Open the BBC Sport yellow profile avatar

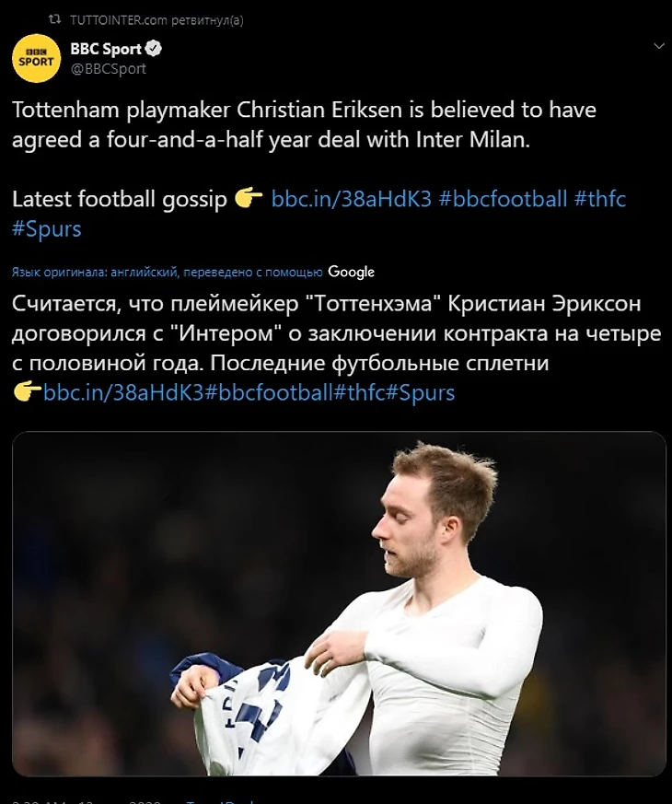point(36,58)
